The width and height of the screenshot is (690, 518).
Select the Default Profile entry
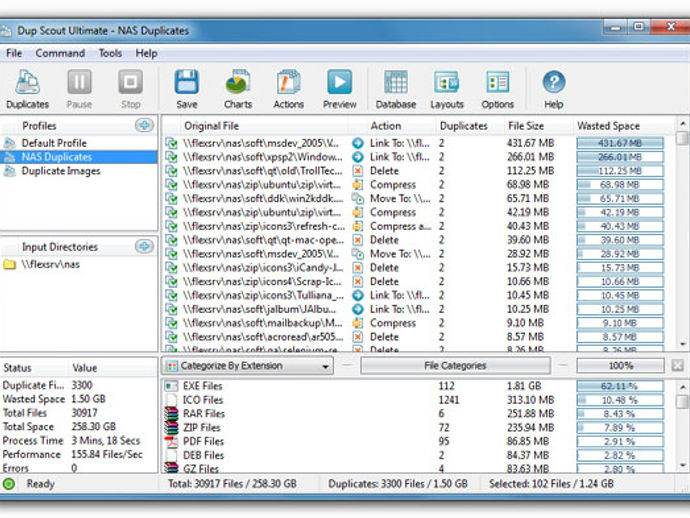pyautogui.click(x=54, y=143)
